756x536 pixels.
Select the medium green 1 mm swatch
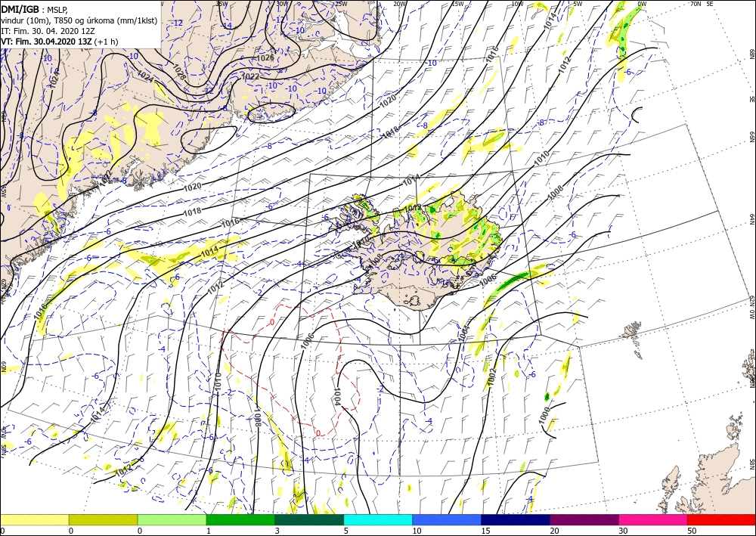click(240, 519)
